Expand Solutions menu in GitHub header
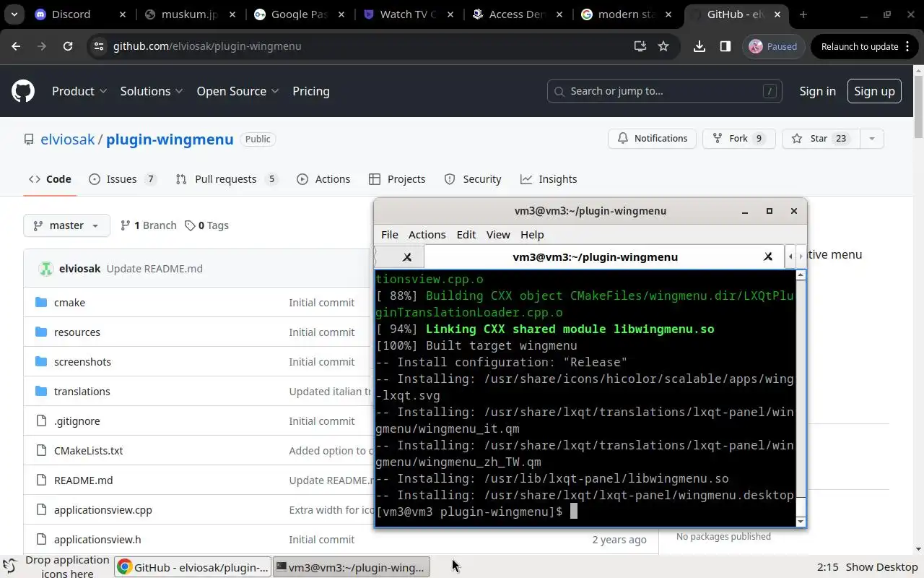Image resolution: width=924 pixels, height=578 pixels. (152, 91)
